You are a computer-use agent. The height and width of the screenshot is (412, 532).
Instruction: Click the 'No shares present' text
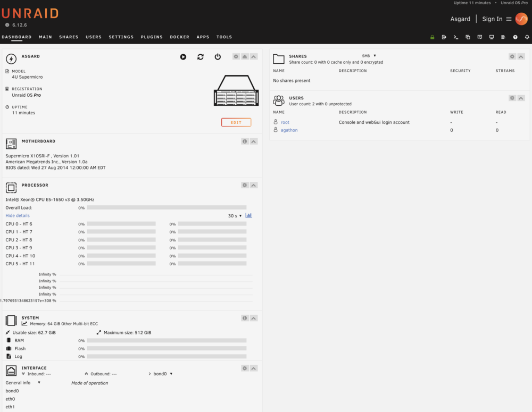pos(292,81)
